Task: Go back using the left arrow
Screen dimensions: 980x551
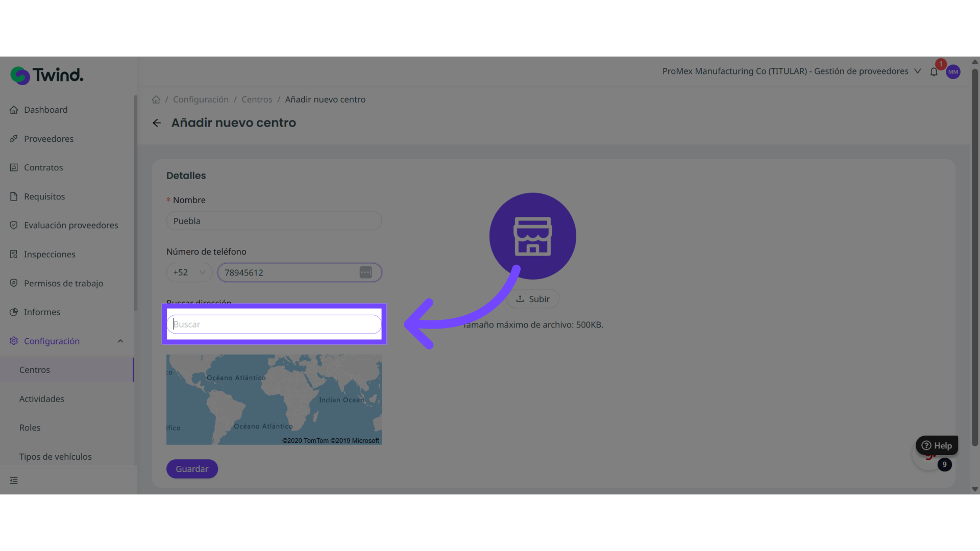Action: tap(157, 123)
